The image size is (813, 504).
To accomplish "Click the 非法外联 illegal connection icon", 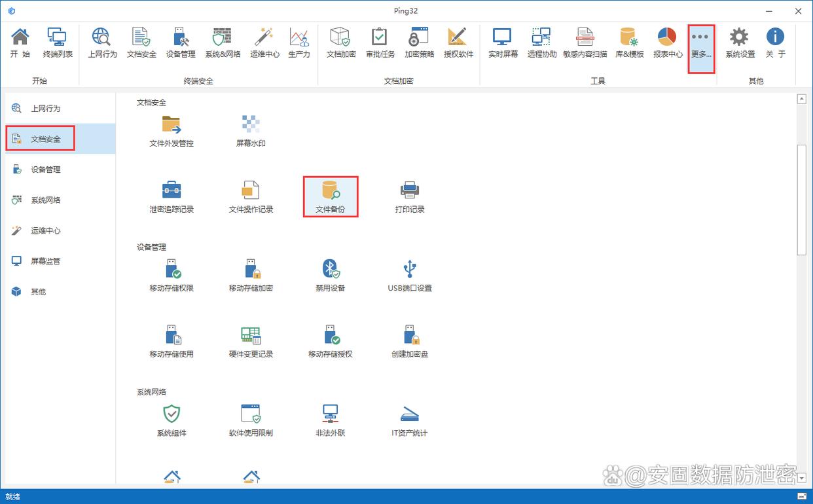I will coord(330,420).
